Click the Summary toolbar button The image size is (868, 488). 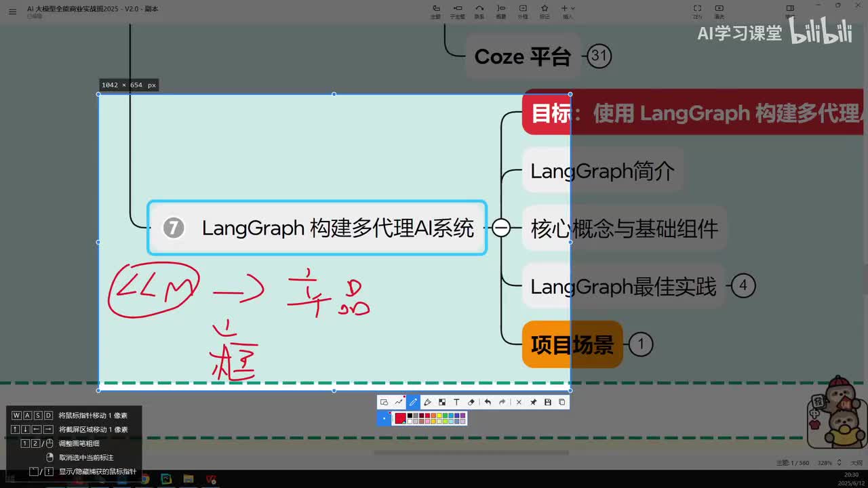click(501, 11)
